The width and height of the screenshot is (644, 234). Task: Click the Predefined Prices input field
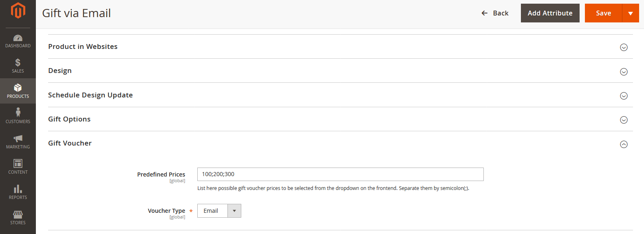[x=340, y=174]
